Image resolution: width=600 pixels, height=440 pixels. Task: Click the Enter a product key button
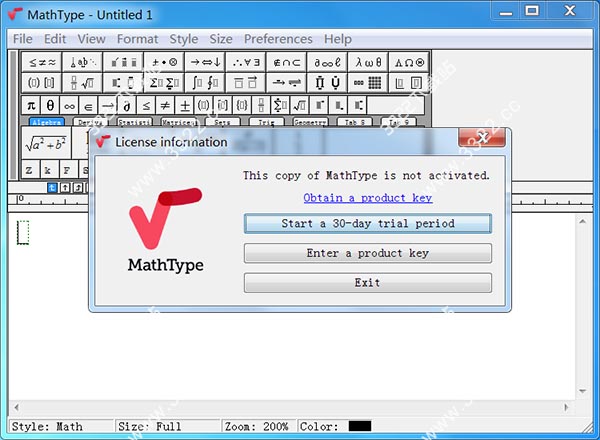coord(368,253)
